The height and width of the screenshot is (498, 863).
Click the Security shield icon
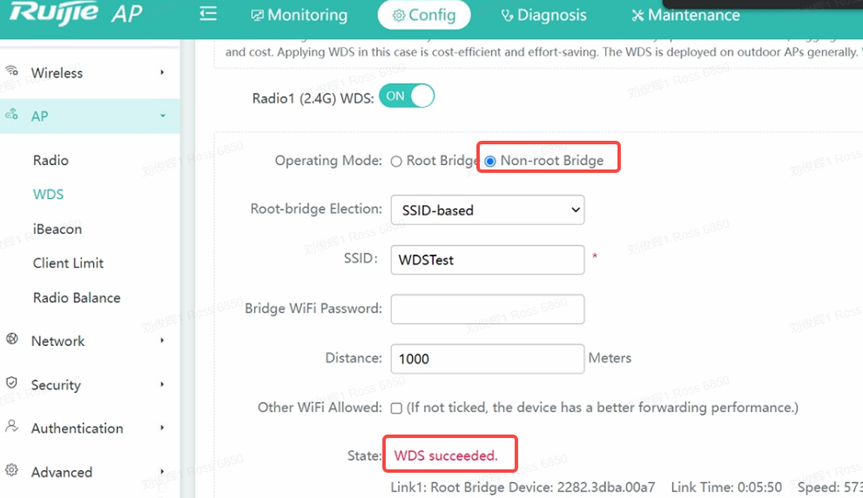tap(12, 384)
